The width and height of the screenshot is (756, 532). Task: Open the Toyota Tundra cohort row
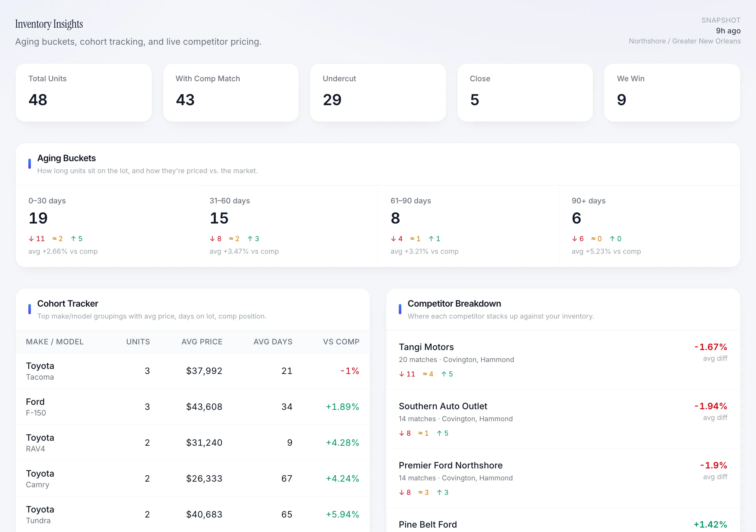(x=192, y=514)
